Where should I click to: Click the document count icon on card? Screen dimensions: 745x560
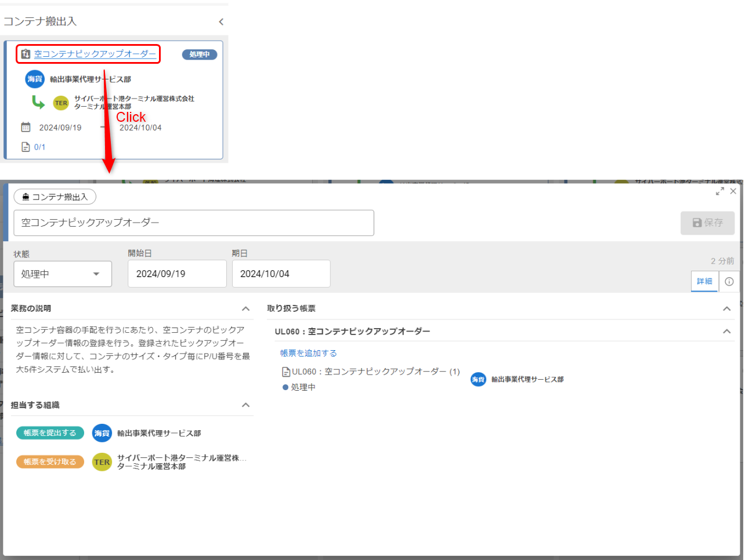tap(26, 147)
